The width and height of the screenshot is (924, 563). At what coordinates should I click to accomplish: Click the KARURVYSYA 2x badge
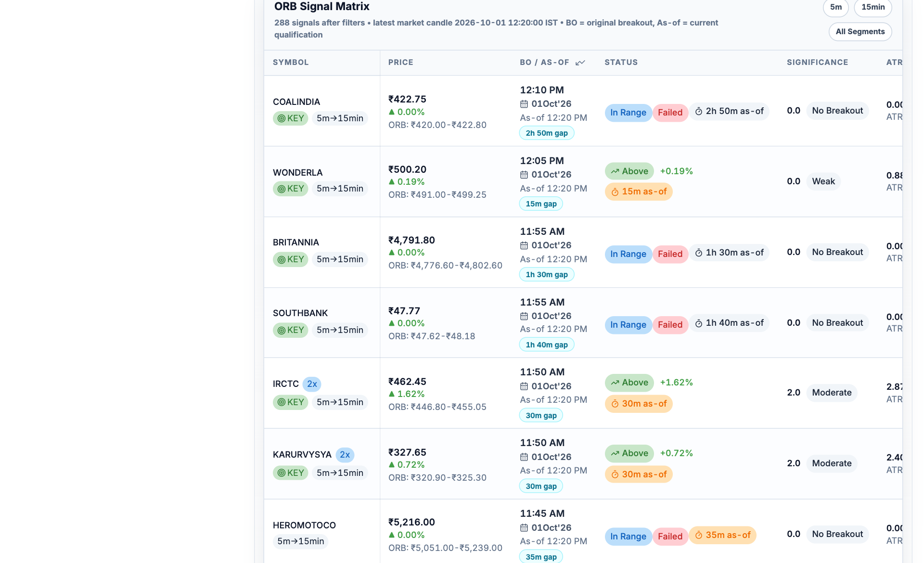345,455
